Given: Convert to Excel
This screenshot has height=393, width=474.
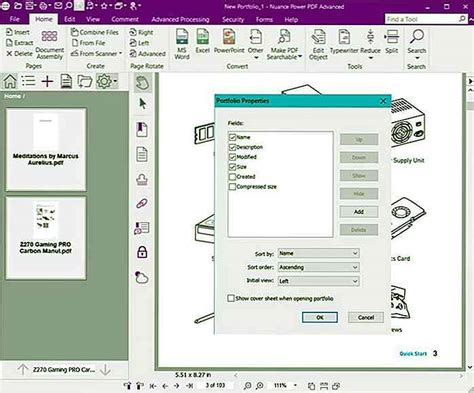Looking at the screenshot, I should point(202,41).
